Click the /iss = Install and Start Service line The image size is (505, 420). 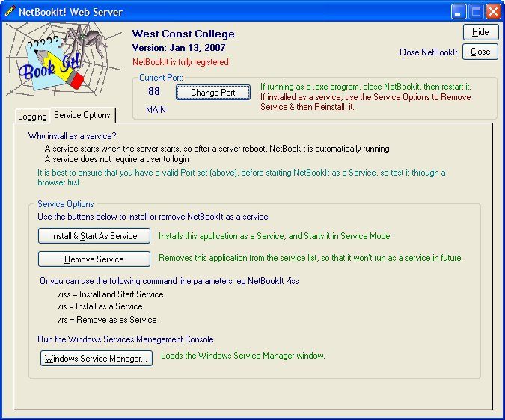click(111, 294)
